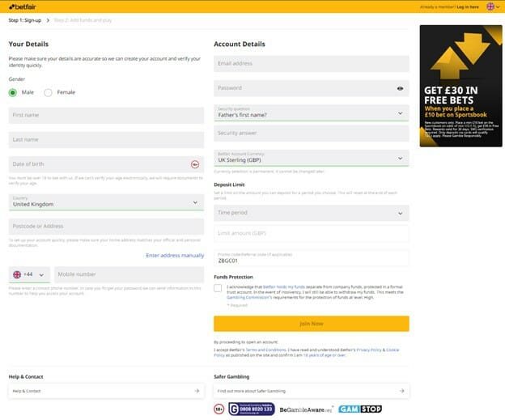Click the UK flag in phone code selector

(17, 274)
